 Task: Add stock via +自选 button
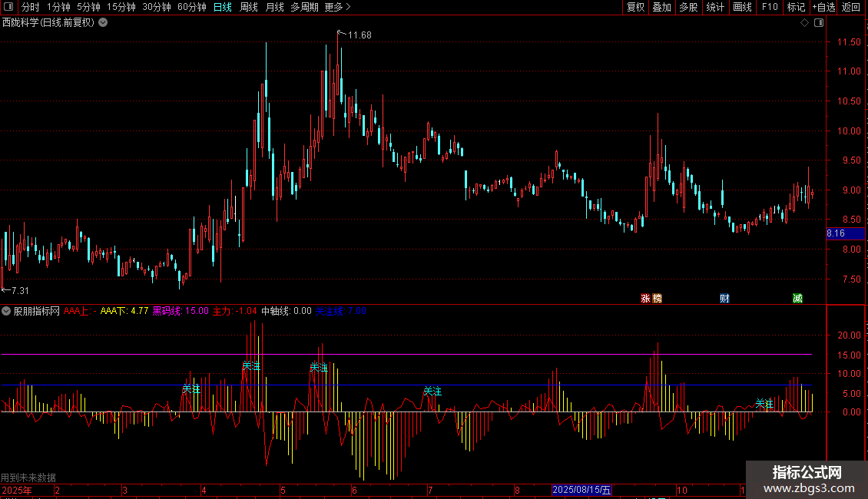coord(823,7)
